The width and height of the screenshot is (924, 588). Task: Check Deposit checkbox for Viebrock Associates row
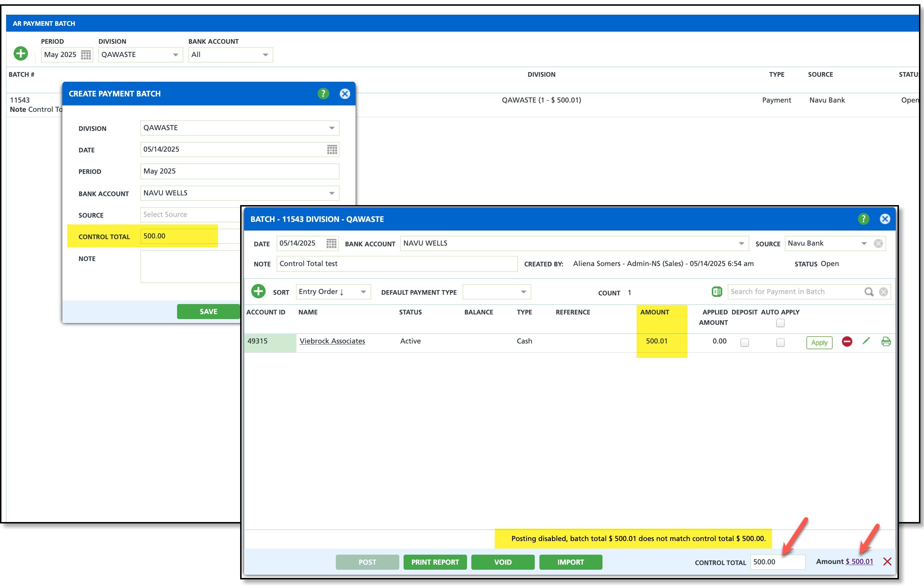point(744,342)
